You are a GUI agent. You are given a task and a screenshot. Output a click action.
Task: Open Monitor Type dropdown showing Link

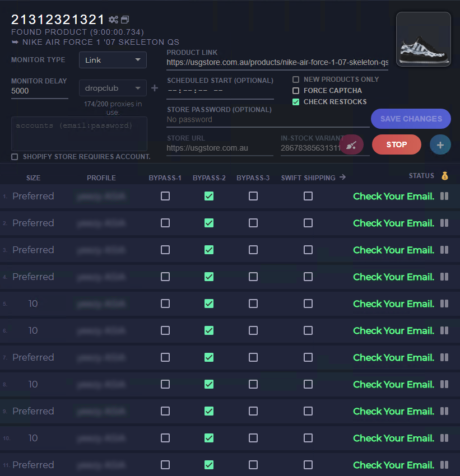(x=113, y=60)
